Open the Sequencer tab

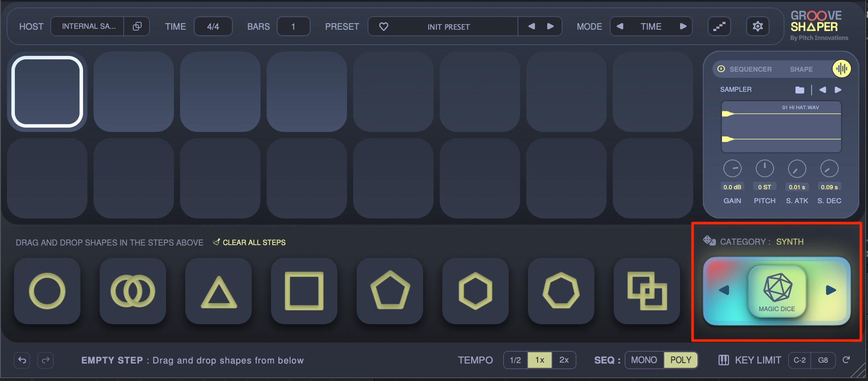[750, 69]
